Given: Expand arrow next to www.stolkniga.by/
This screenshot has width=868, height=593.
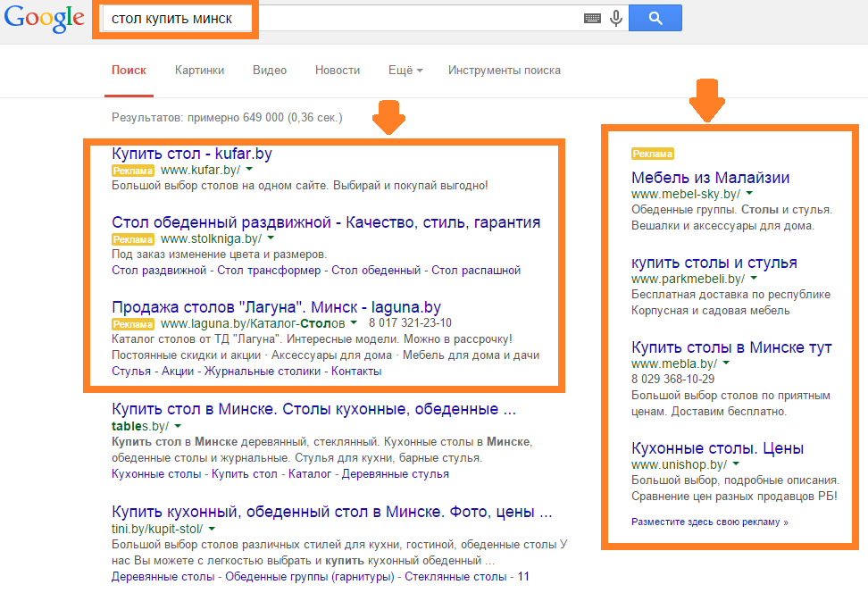Looking at the screenshot, I should click(x=271, y=238).
